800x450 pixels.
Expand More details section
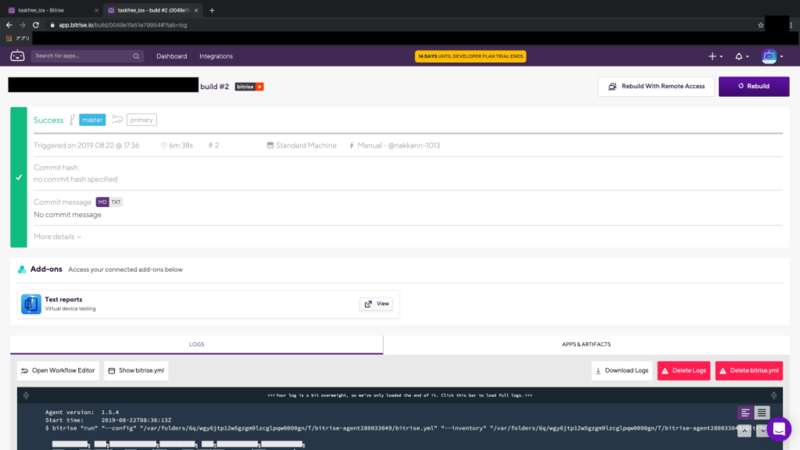coord(57,237)
